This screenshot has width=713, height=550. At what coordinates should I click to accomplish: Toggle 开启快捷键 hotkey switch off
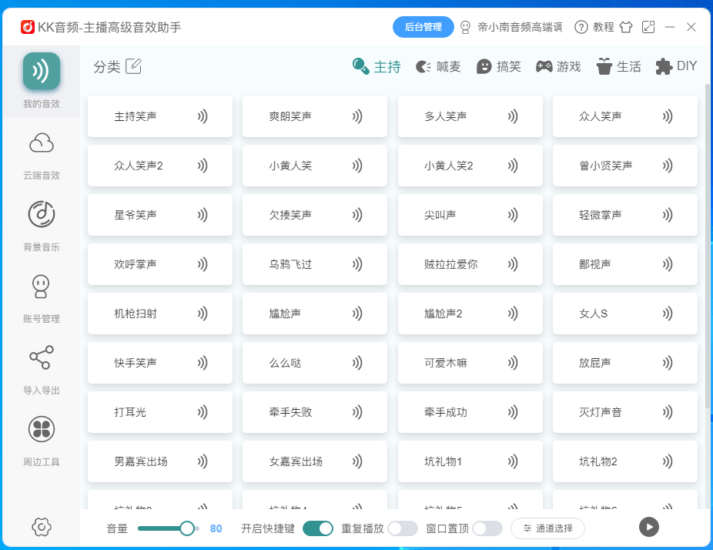(318, 528)
